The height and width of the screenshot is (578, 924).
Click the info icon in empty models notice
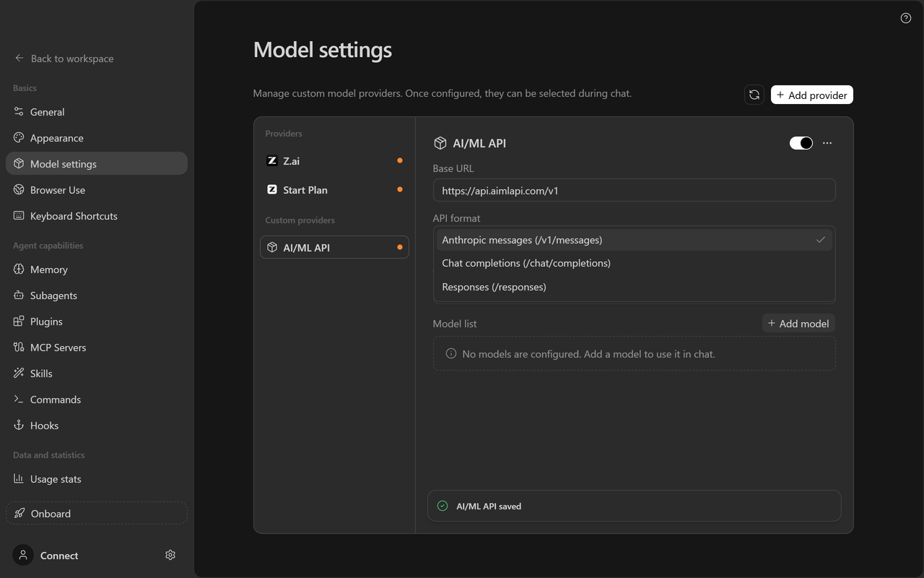451,354
